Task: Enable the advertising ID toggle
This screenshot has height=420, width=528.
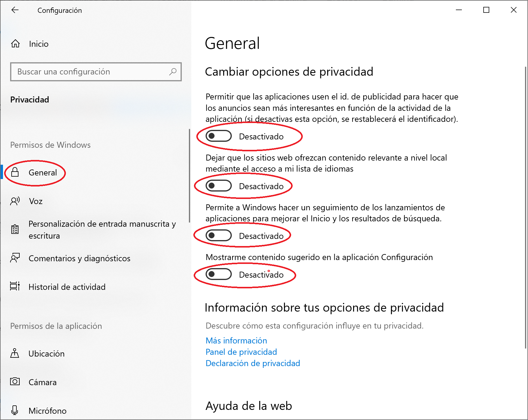Action: [x=218, y=136]
